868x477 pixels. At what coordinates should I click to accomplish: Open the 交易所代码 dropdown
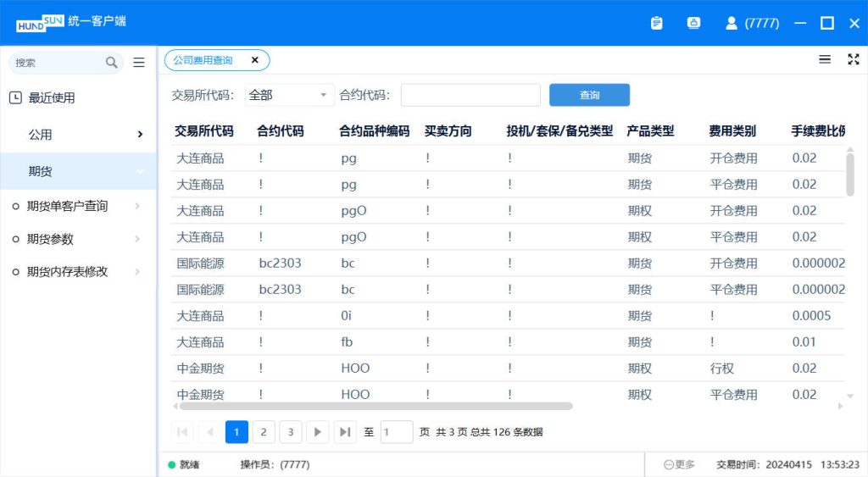(289, 95)
